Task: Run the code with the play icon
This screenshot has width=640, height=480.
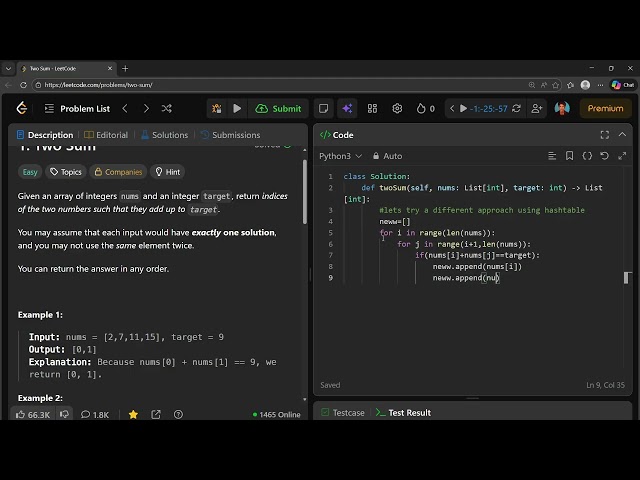Action: click(237, 108)
